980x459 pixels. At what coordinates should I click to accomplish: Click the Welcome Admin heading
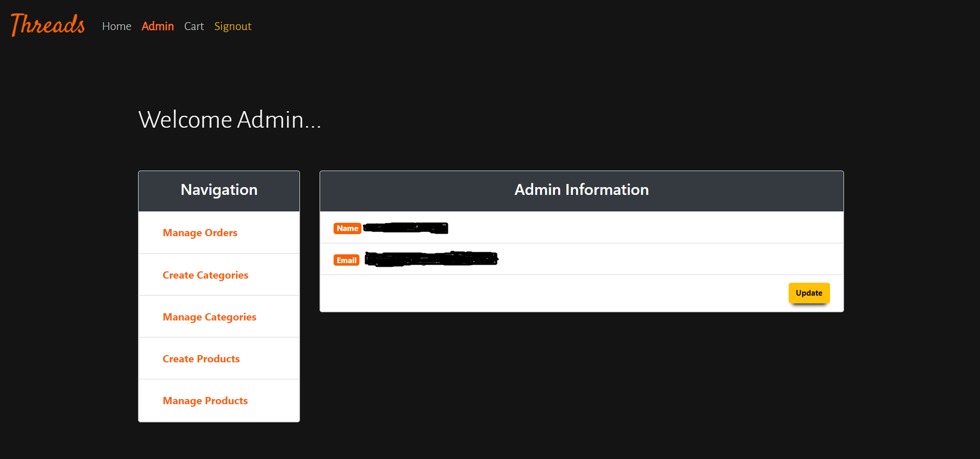pyautogui.click(x=229, y=119)
